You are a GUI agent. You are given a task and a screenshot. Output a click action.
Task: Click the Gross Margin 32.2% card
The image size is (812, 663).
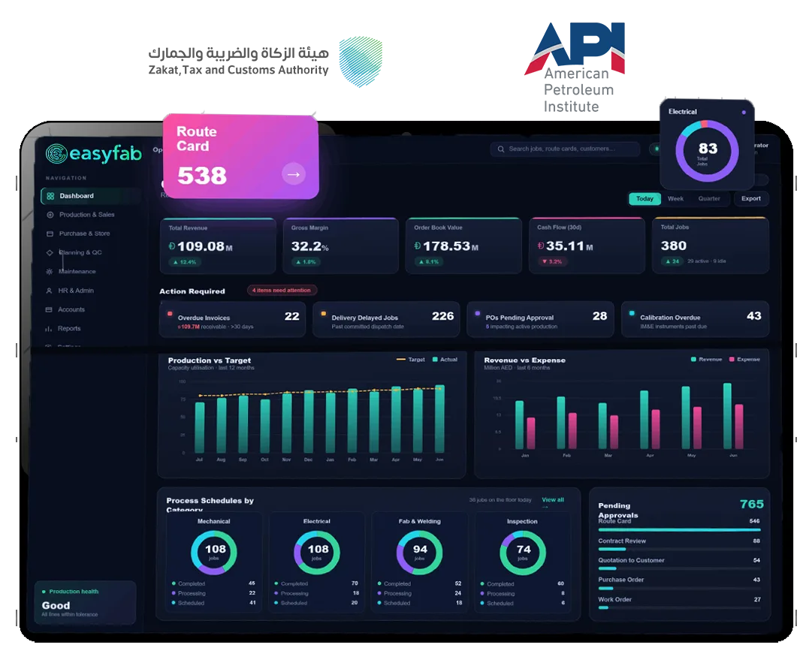pyautogui.click(x=341, y=246)
